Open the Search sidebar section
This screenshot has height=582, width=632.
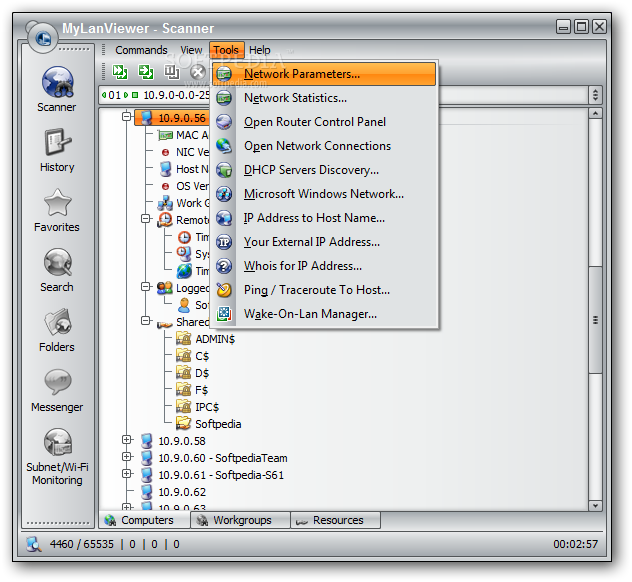coord(57,270)
